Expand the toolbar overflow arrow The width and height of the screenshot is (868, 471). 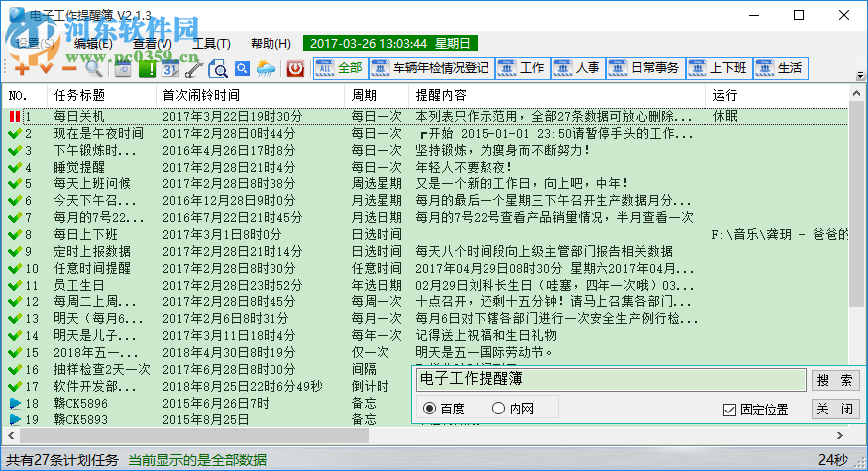click(x=860, y=76)
